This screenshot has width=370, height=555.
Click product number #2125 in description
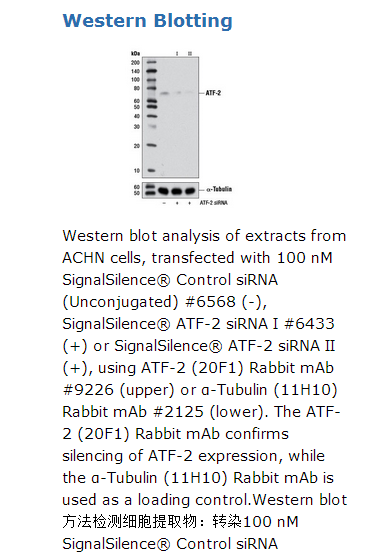[x=178, y=411]
